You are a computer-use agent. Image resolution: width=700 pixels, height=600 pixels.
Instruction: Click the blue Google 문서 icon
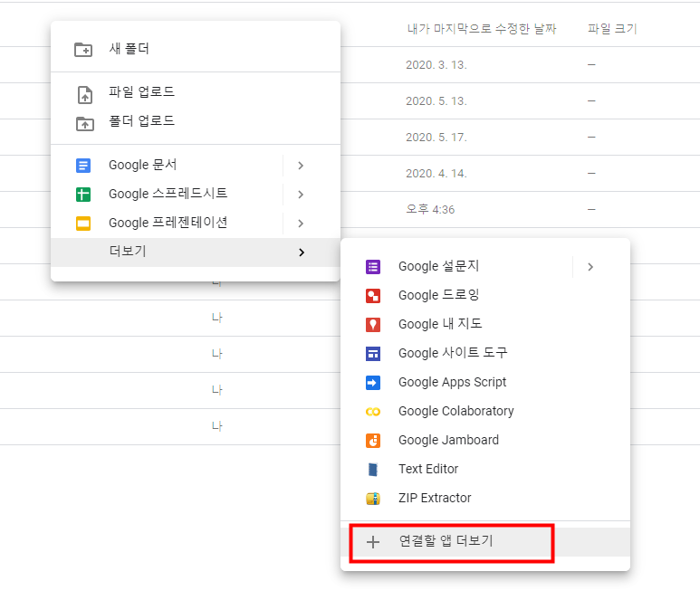click(x=83, y=166)
